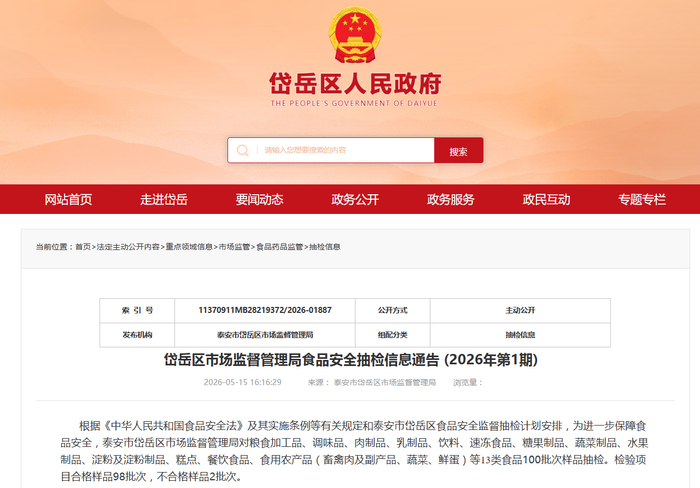Viewport: 700px width, 488px height.
Task: Click the red 搜索 button
Action: pyautogui.click(x=458, y=150)
